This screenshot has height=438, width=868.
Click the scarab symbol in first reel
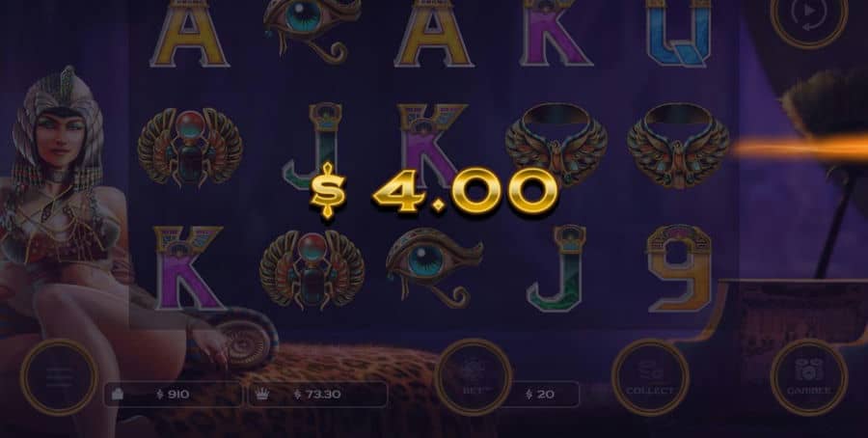coord(190,147)
